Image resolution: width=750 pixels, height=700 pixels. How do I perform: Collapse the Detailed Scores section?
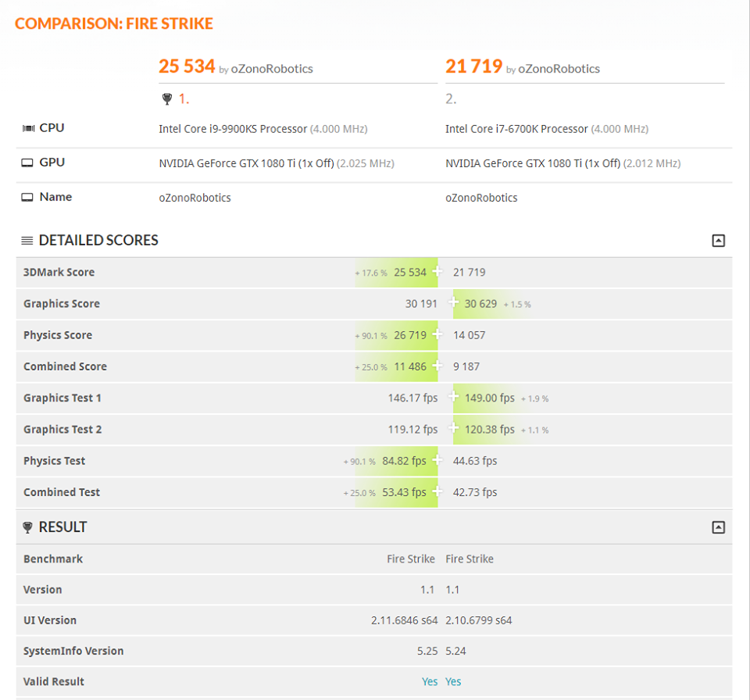pos(719,240)
